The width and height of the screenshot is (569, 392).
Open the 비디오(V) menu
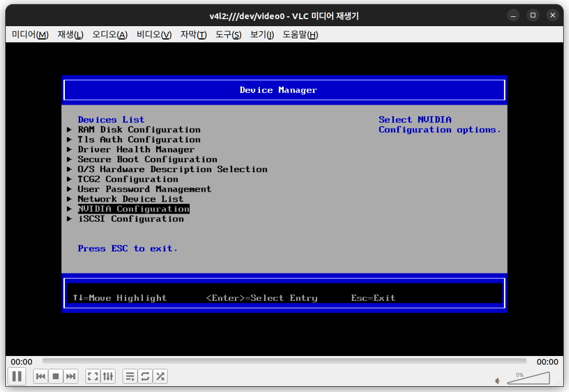[154, 34]
